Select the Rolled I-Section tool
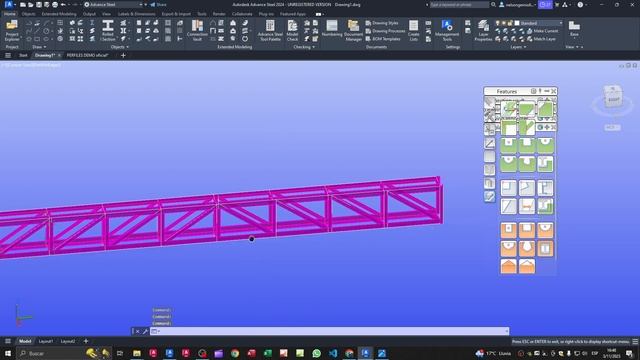The height and width of the screenshot is (360, 640). (x=108, y=31)
